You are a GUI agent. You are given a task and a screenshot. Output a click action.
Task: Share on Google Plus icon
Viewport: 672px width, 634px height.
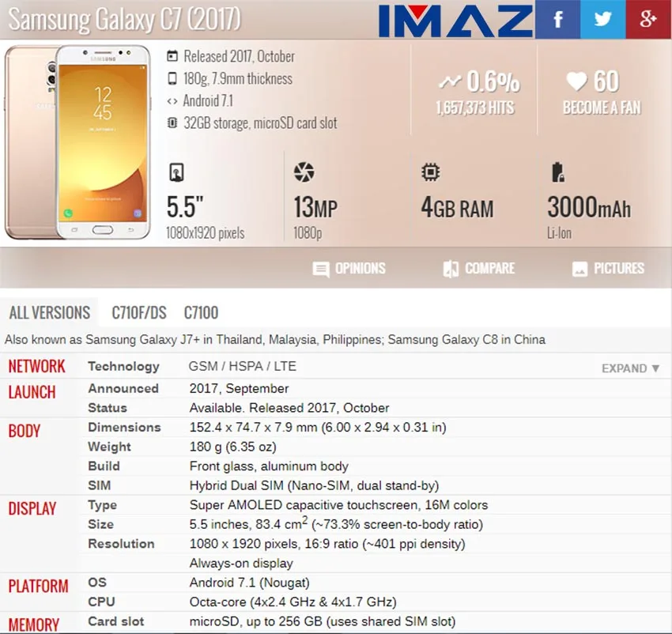648,19
